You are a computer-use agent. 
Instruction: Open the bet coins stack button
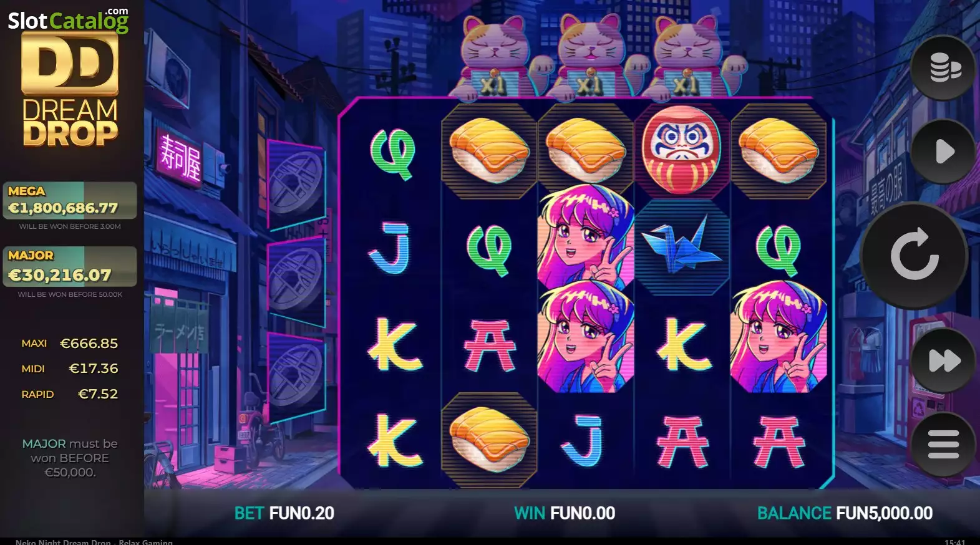[944, 67]
